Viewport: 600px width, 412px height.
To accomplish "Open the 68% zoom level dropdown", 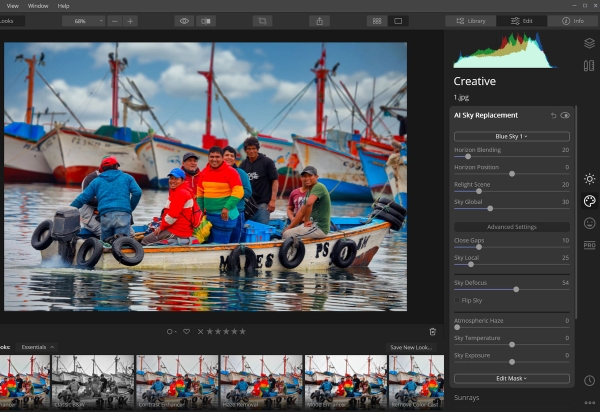I will pos(84,21).
